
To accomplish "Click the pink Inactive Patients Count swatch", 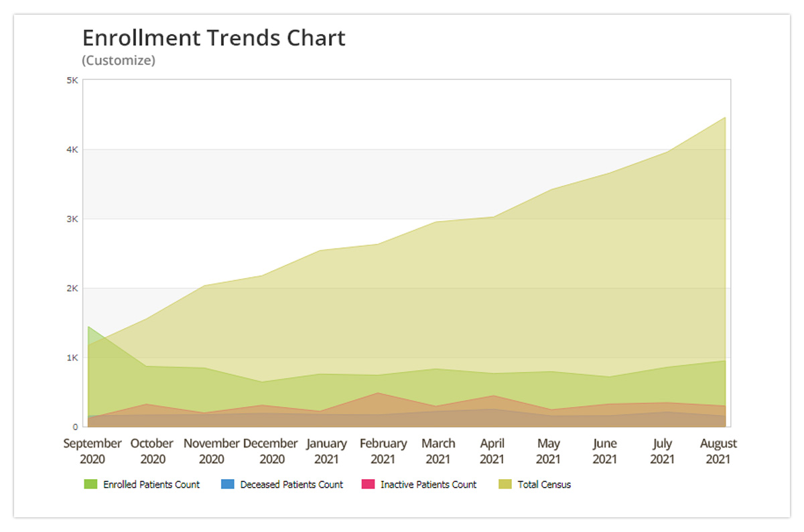I will click(368, 484).
